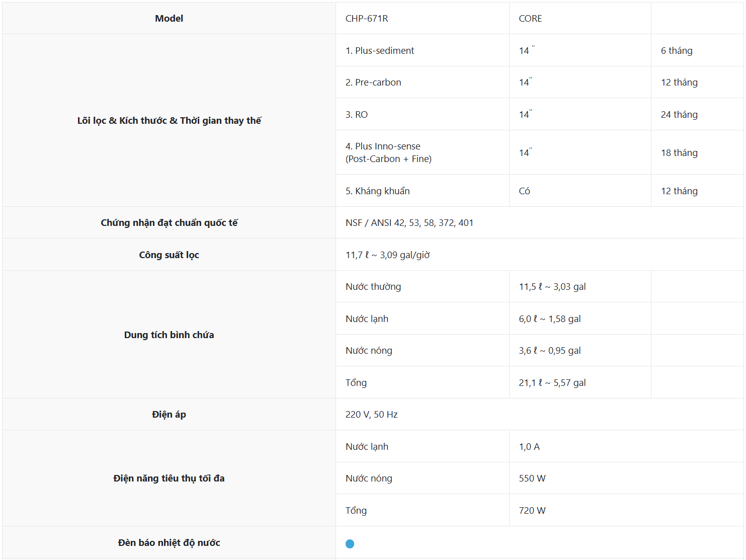The height and width of the screenshot is (560, 746).
Task: Click the CORE cell in the Model row
Action: point(530,19)
